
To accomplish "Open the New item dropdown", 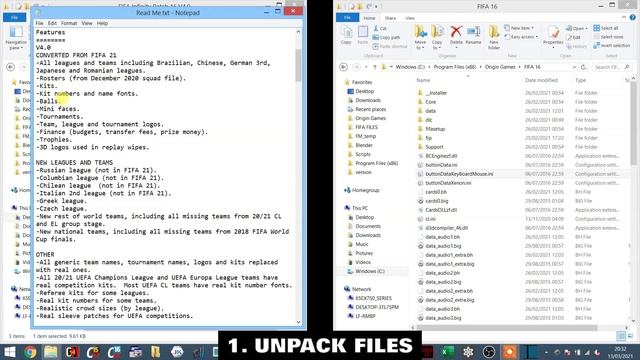I will coord(519,28).
